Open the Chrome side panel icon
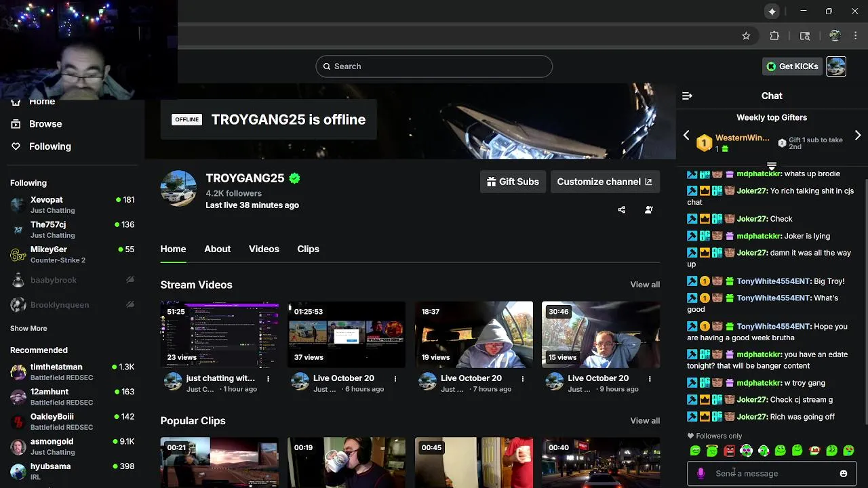Image resolution: width=868 pixels, height=488 pixels. [x=805, y=36]
